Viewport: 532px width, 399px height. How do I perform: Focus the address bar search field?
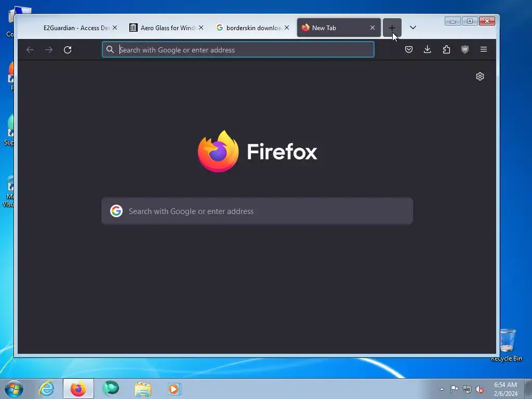click(238, 50)
